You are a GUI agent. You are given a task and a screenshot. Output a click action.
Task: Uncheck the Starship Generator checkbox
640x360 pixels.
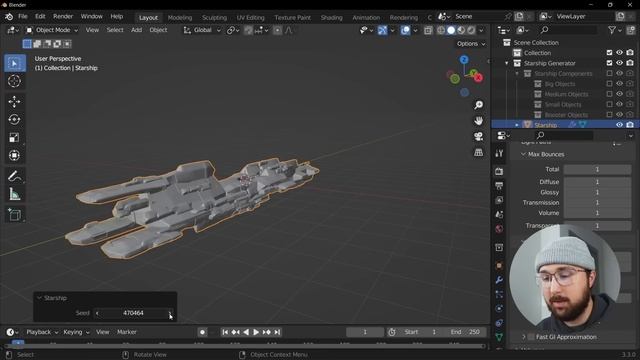point(609,63)
